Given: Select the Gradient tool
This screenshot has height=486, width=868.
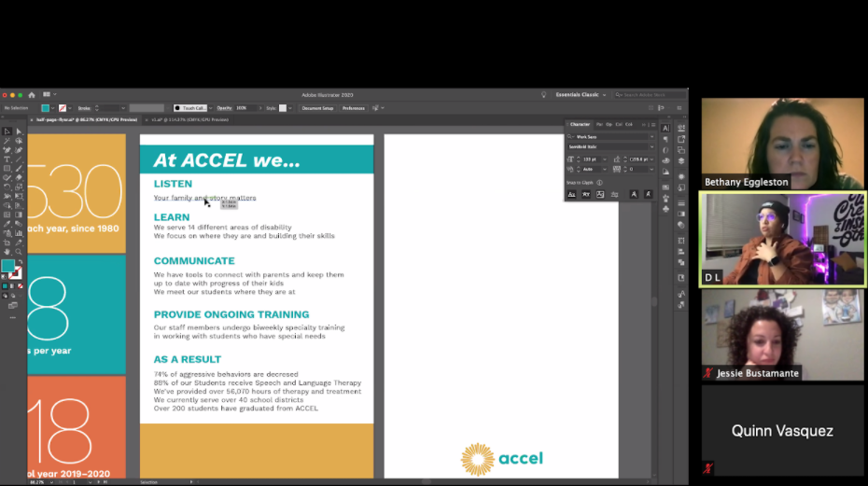Looking at the screenshot, I should click(x=20, y=215).
